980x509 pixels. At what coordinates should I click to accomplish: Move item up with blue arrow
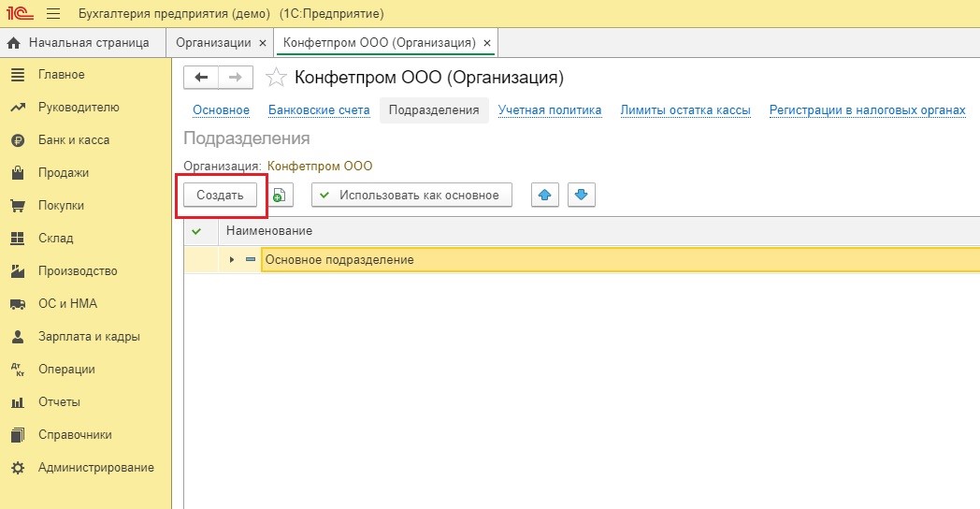(x=545, y=196)
